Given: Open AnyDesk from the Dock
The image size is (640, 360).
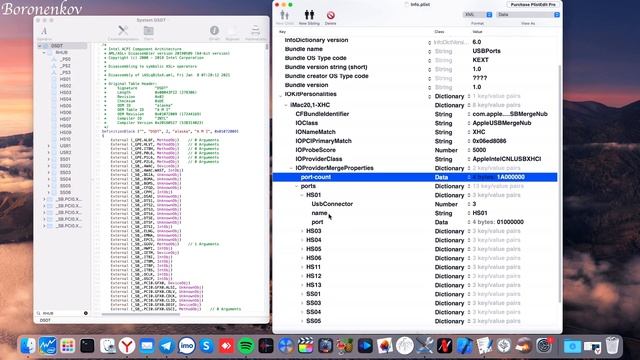Looking at the screenshot, I should tap(226, 346).
